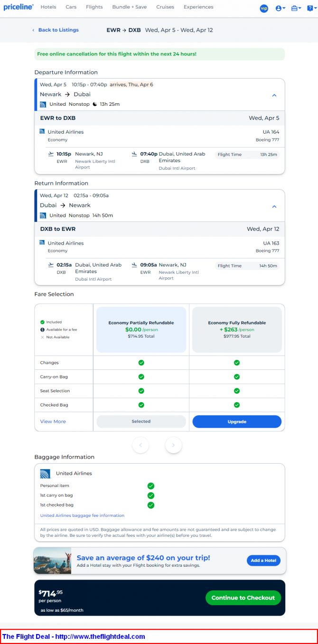Click Checked Bag checkmark for Partially Refundable
The width and height of the screenshot is (318, 644).
[x=141, y=405]
